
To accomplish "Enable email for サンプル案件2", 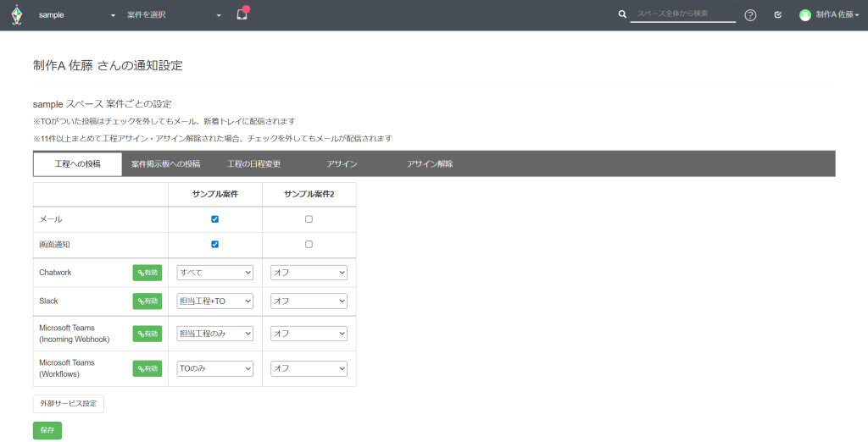I will point(309,218).
